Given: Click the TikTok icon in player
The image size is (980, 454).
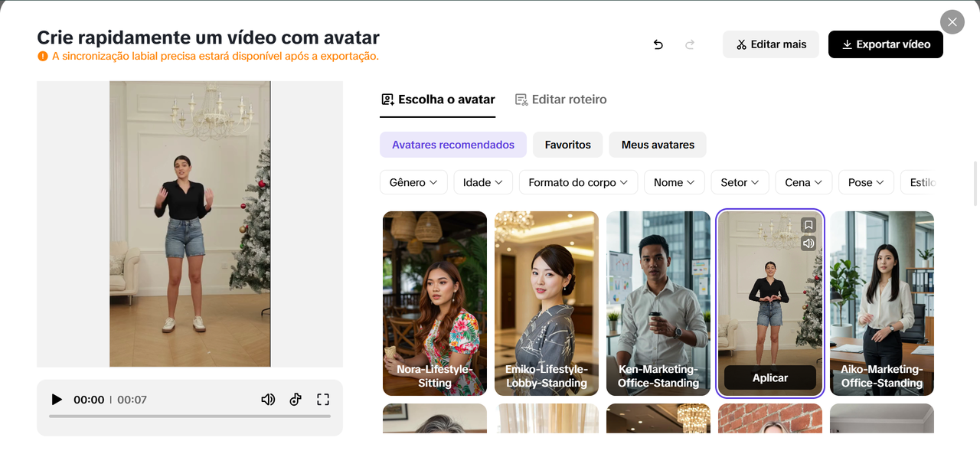Looking at the screenshot, I should click(x=296, y=400).
